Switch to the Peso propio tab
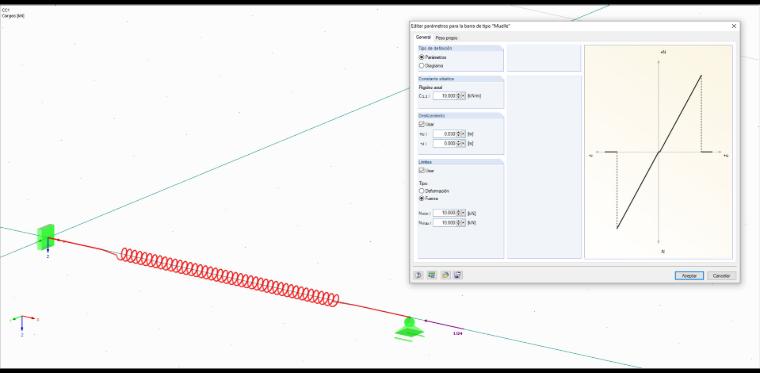The width and height of the screenshot is (760, 373). pos(446,38)
